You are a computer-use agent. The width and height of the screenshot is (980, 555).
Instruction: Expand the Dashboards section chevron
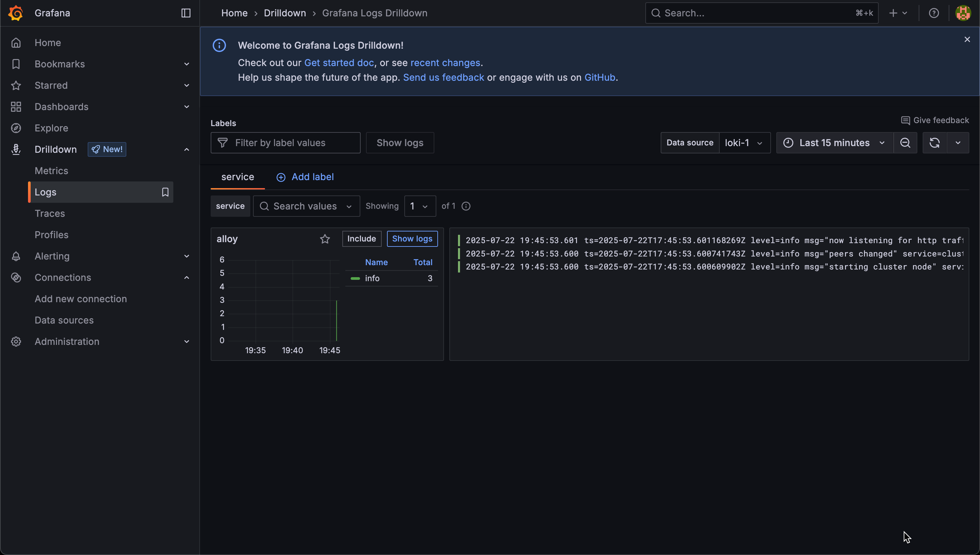[187, 107]
